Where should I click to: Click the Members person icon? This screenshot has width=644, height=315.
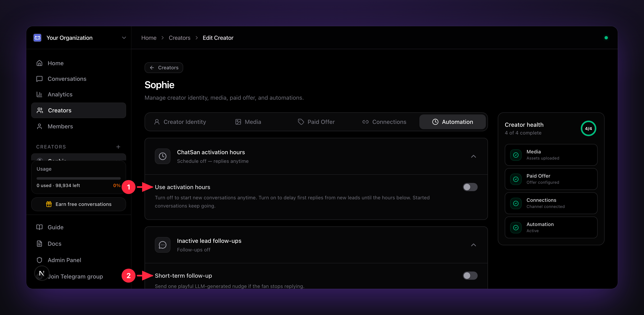pos(39,126)
